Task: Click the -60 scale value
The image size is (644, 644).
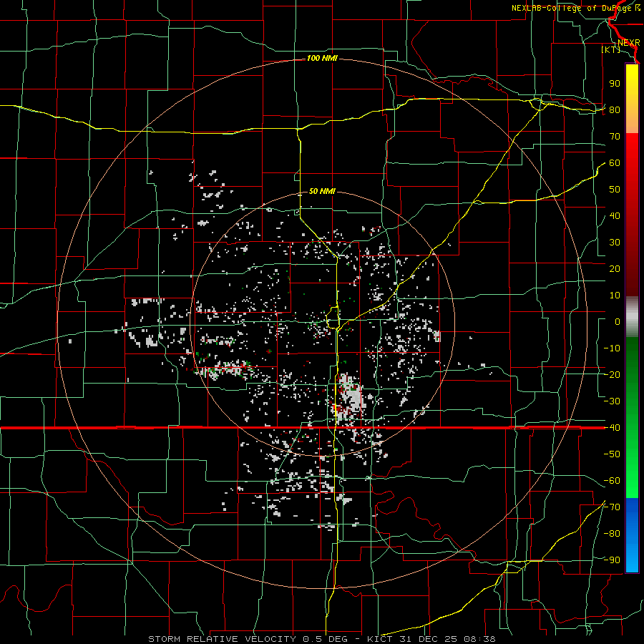Action: (612, 481)
